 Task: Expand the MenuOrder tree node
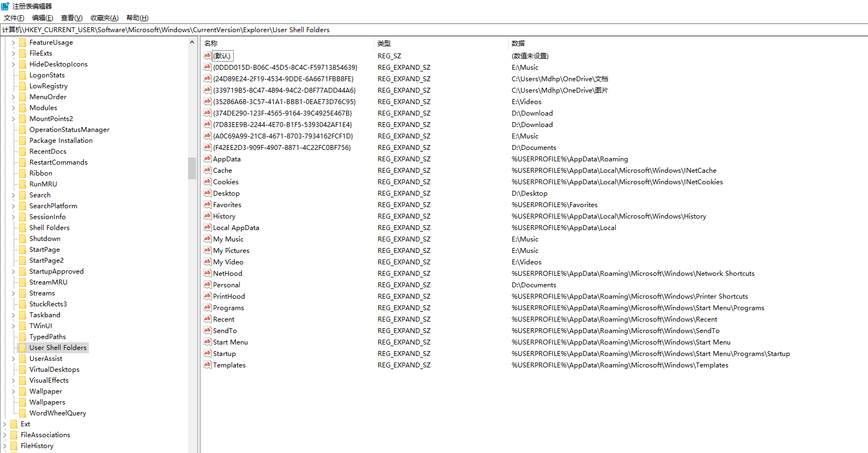tap(13, 96)
